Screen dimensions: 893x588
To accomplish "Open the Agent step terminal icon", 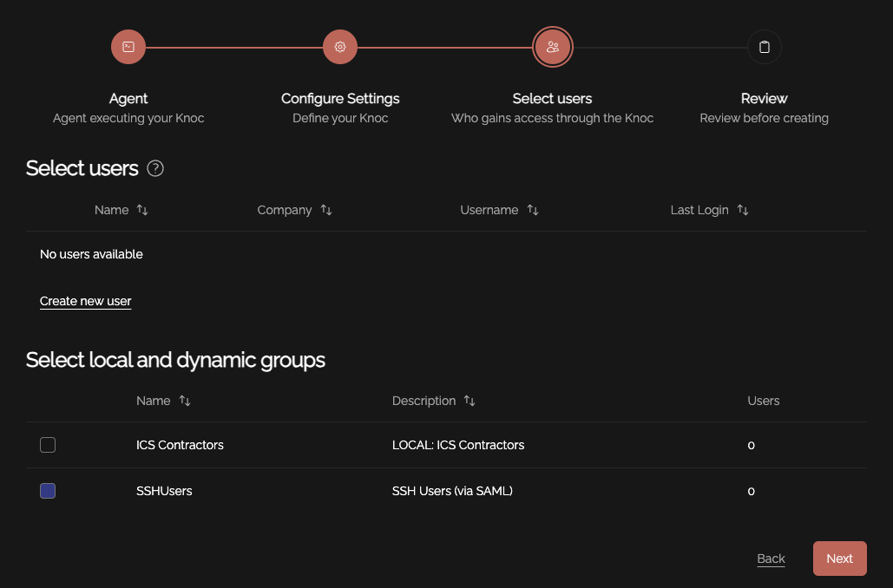I will 128,47.
